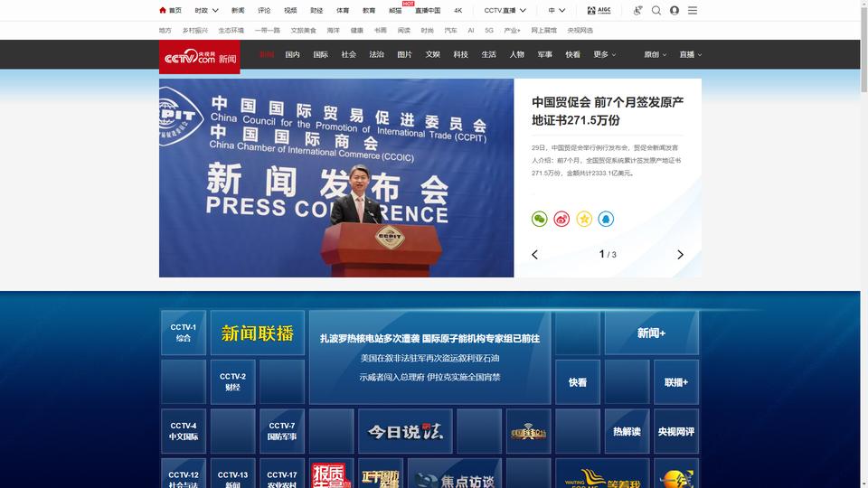Open 网上展馆 secondary nav link

coord(543,31)
